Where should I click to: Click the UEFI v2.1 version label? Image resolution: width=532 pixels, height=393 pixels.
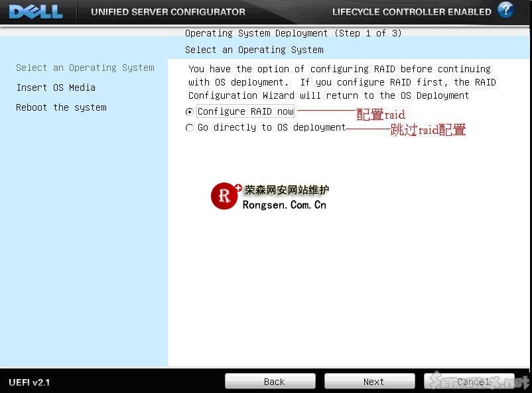point(29,382)
